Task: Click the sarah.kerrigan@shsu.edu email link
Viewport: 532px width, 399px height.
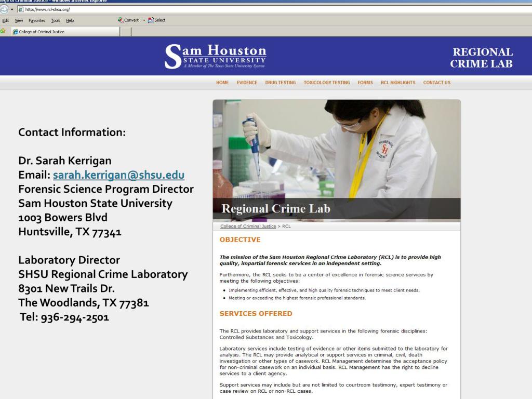Action: 119,175
